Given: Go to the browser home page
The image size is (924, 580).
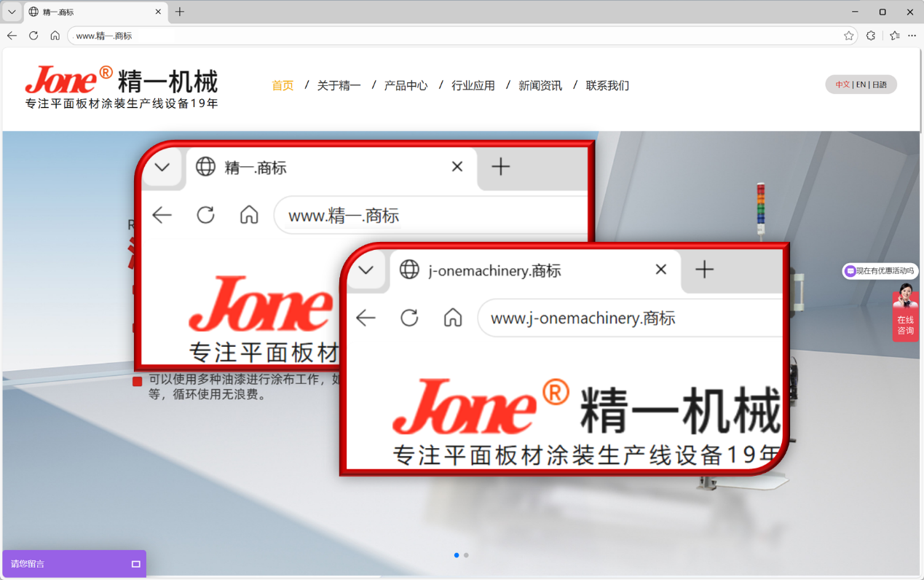Looking at the screenshot, I should coord(55,35).
